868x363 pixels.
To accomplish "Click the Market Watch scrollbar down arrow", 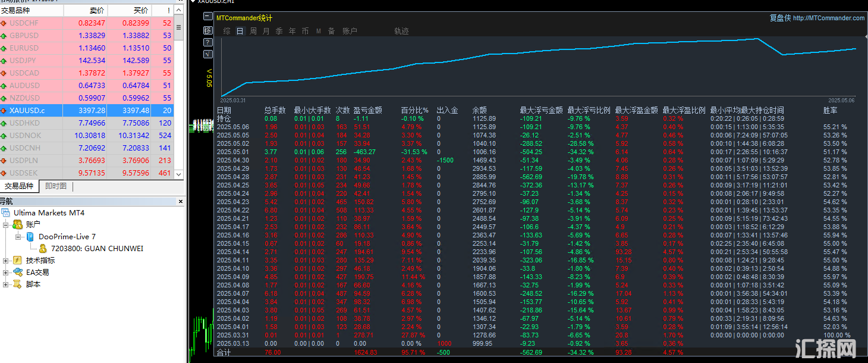I will point(179,174).
